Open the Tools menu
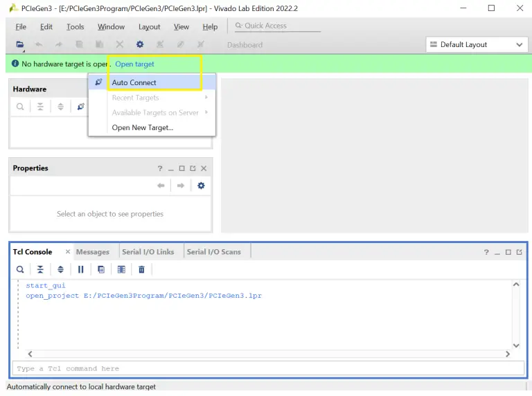Image resolution: width=532 pixels, height=396 pixels. point(75,27)
